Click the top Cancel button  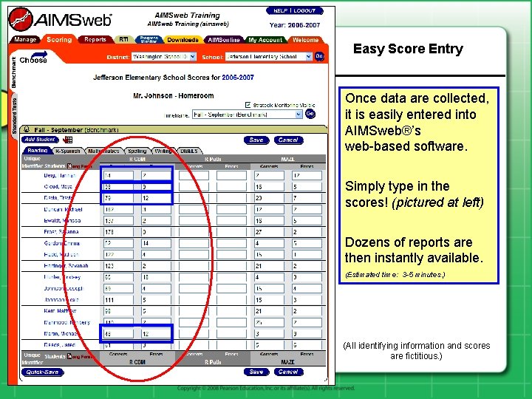pyautogui.click(x=288, y=140)
